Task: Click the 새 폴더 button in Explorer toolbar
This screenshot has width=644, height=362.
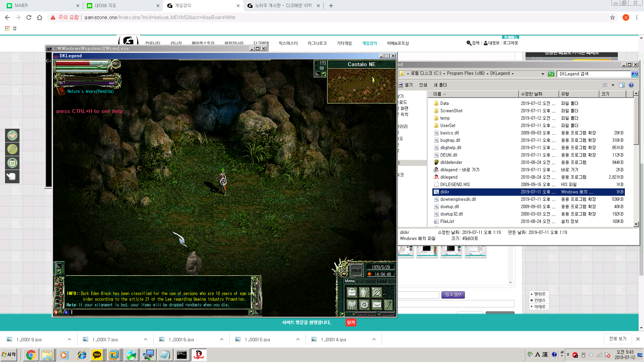Action: [x=440, y=85]
